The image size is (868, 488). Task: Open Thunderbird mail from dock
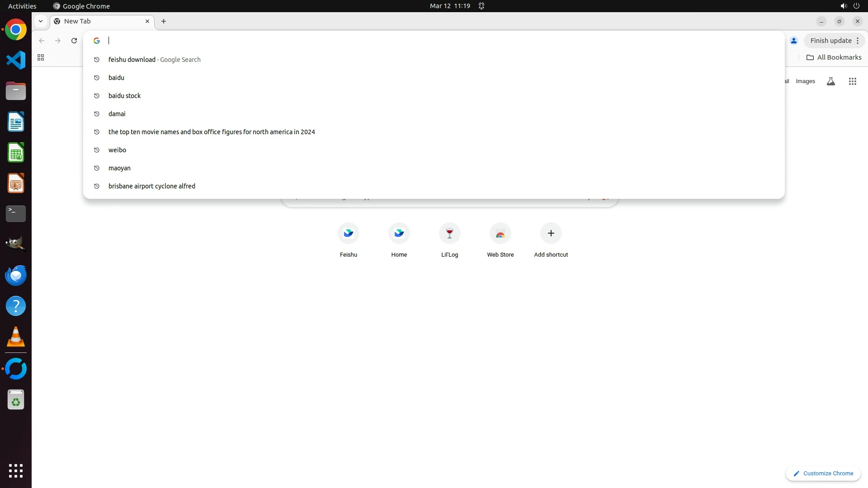[16, 275]
